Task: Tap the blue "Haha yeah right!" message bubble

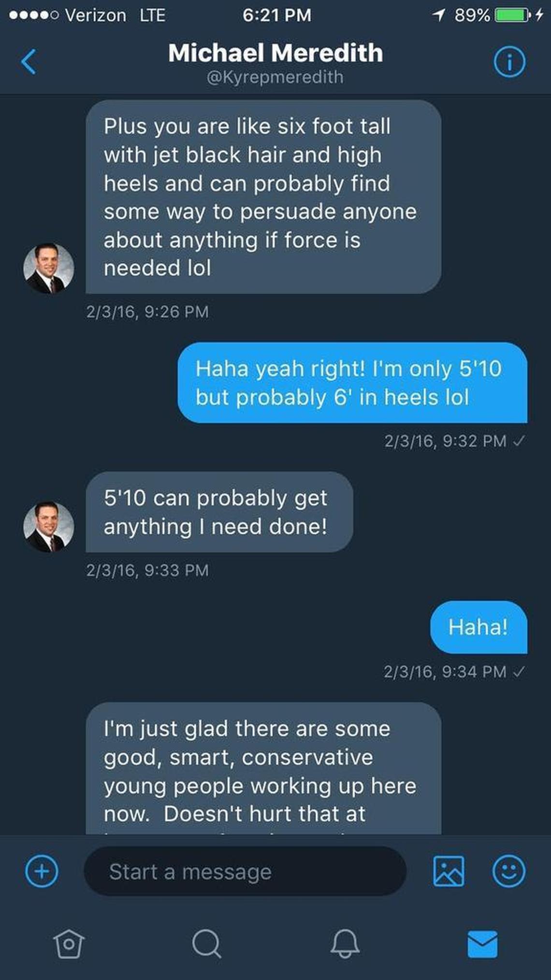Action: click(352, 383)
